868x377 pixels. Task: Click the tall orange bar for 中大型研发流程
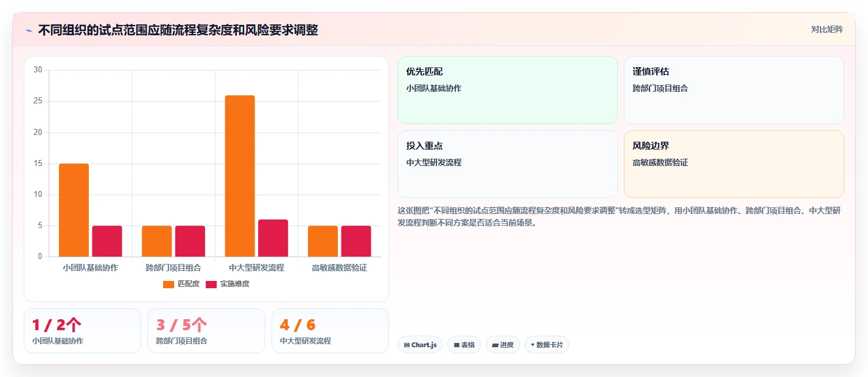[x=240, y=176]
